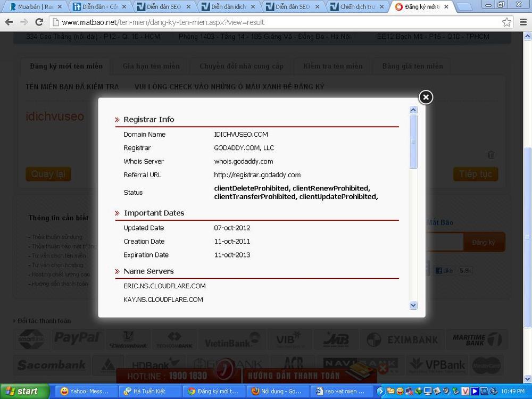Click the browser back arrow
The height and width of the screenshot is (399, 532).
click(9, 22)
